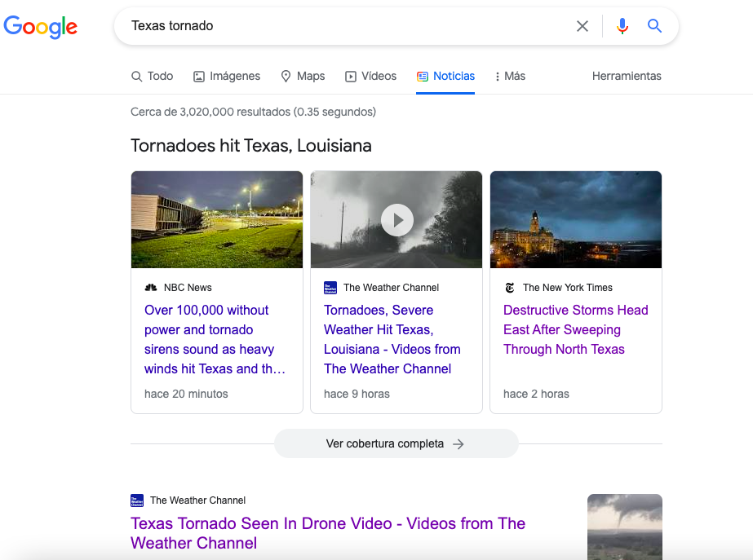The height and width of the screenshot is (560, 753).
Task: Open the Destructive Storms Head East article
Action: (576, 329)
